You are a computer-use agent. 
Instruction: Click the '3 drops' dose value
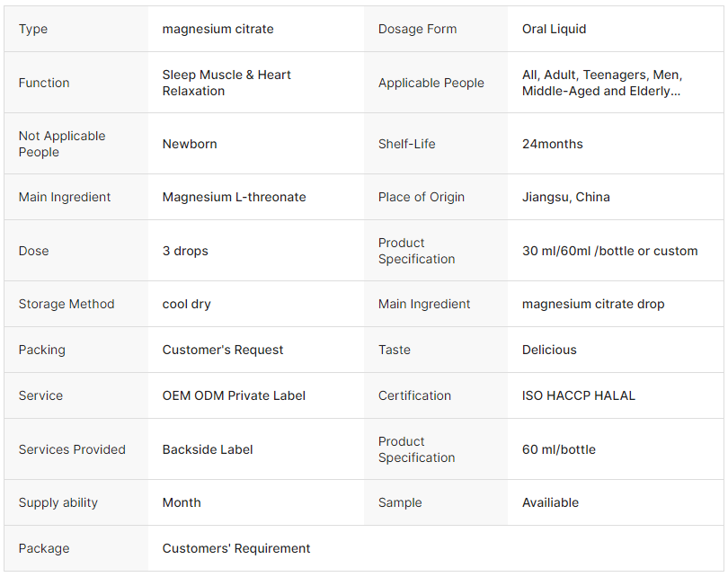click(185, 251)
